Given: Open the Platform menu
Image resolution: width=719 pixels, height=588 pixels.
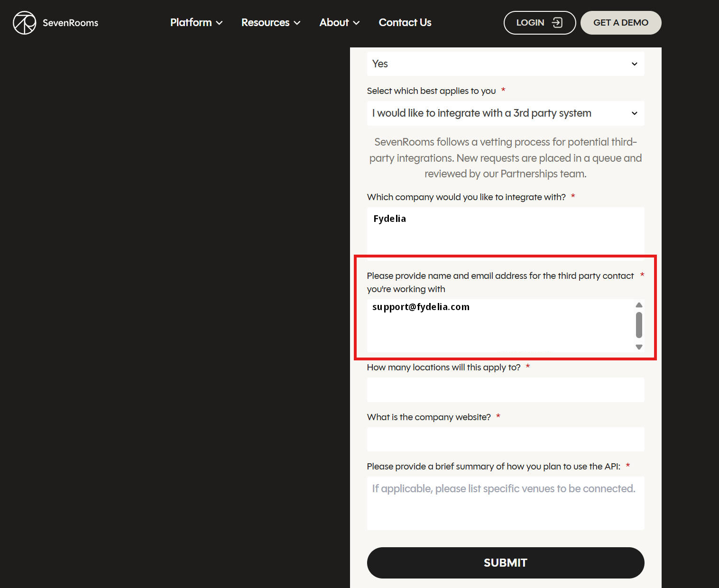Looking at the screenshot, I should (x=196, y=23).
